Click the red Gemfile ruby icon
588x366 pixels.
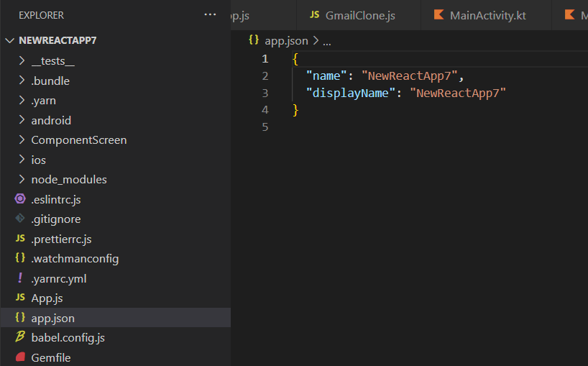pyautogui.click(x=20, y=357)
